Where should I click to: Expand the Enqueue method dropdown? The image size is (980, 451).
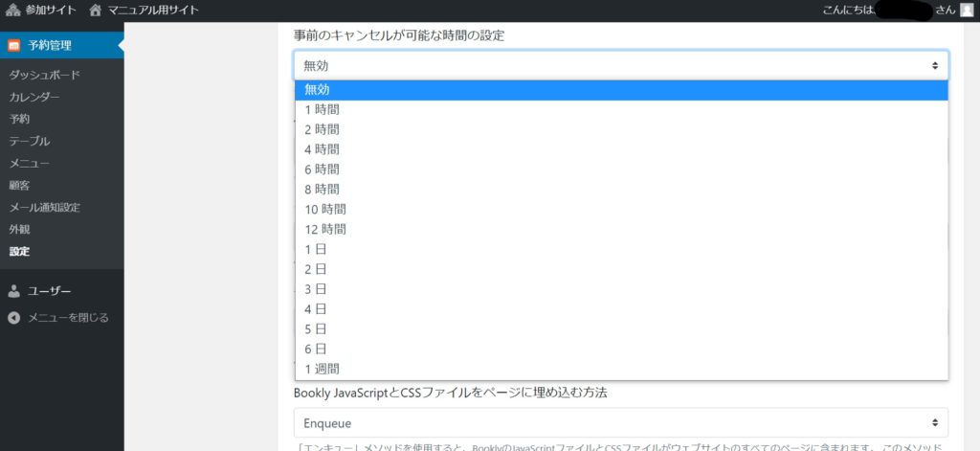tap(620, 422)
